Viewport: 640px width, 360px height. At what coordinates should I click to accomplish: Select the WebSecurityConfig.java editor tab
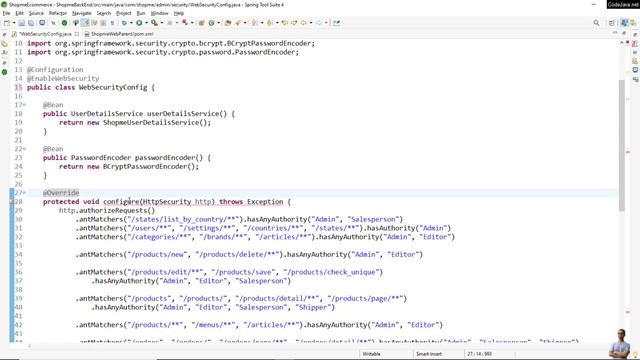pos(45,34)
